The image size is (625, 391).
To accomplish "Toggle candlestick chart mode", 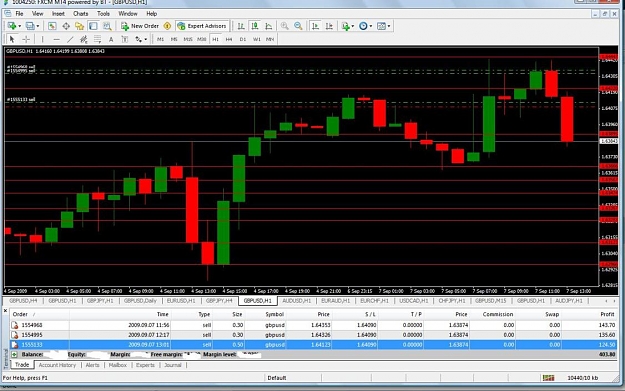I will [x=255, y=26].
